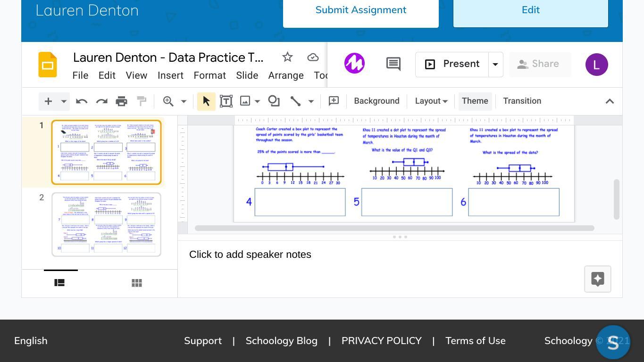Expand the line type dropdown arrow
This screenshot has width=644, height=362.
point(311,101)
